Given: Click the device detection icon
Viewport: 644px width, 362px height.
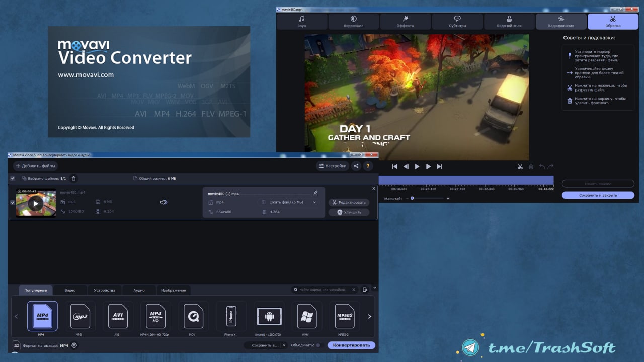Looking at the screenshot, I should pos(365,290).
